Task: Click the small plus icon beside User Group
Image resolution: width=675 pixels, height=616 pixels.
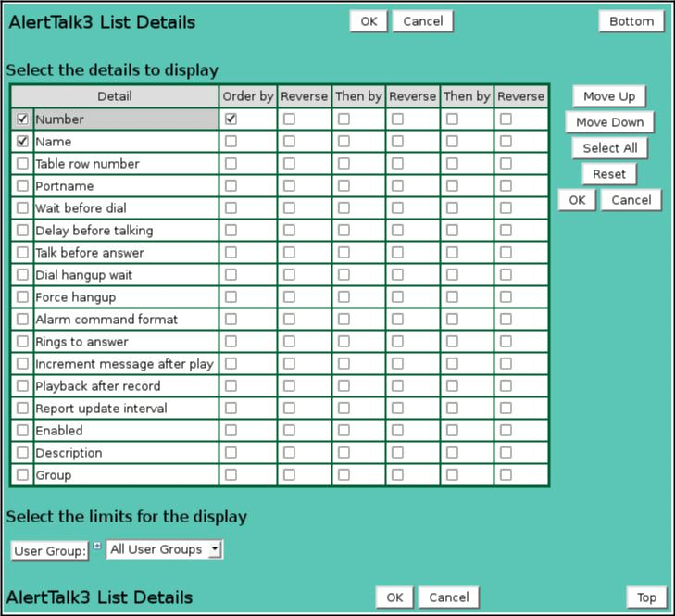Action: pyautogui.click(x=97, y=546)
